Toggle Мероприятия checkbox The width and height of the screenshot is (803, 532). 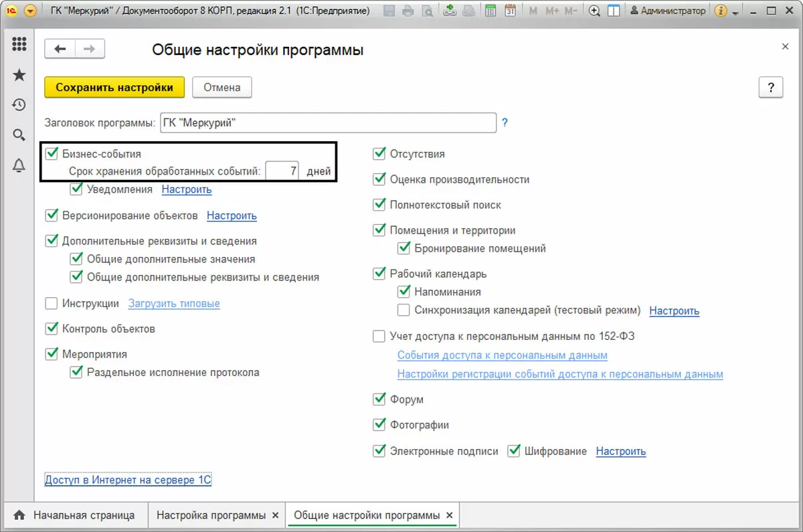(x=52, y=354)
